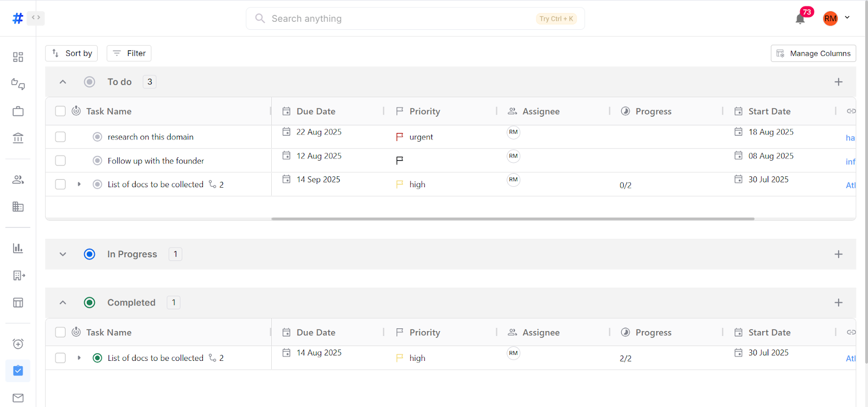Toggle status circle of research on this domain
This screenshot has width=868, height=407.
pyautogui.click(x=97, y=137)
